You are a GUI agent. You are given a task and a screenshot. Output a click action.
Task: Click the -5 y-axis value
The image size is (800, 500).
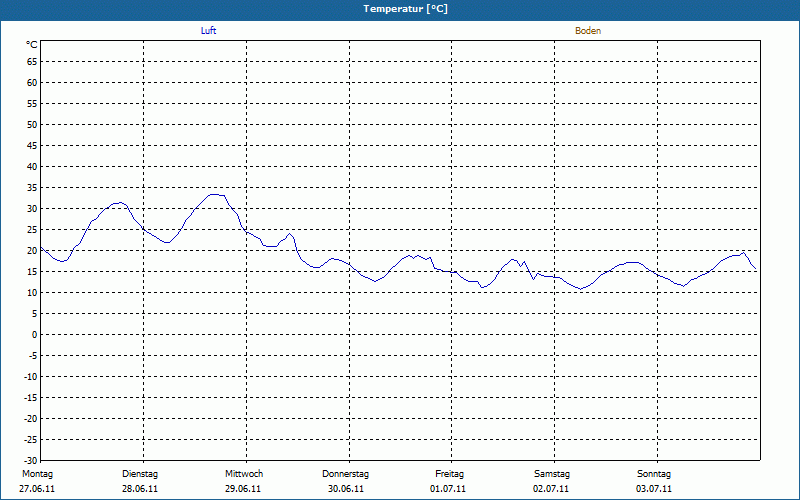tap(32, 356)
